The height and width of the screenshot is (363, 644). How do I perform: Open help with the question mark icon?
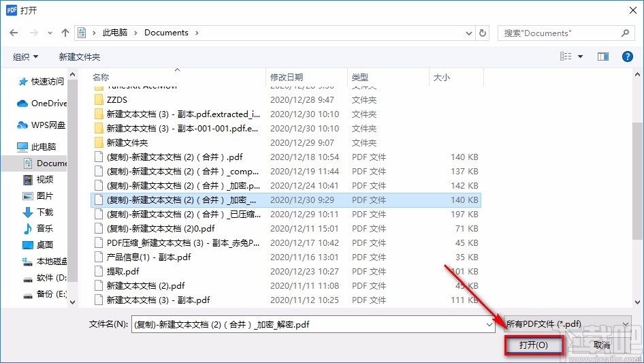pyautogui.click(x=627, y=57)
